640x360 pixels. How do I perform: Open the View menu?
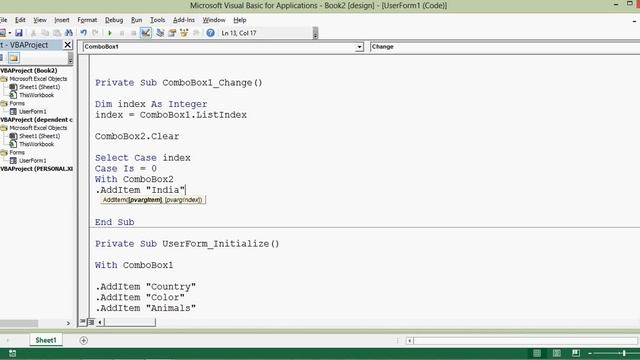(x=40, y=20)
